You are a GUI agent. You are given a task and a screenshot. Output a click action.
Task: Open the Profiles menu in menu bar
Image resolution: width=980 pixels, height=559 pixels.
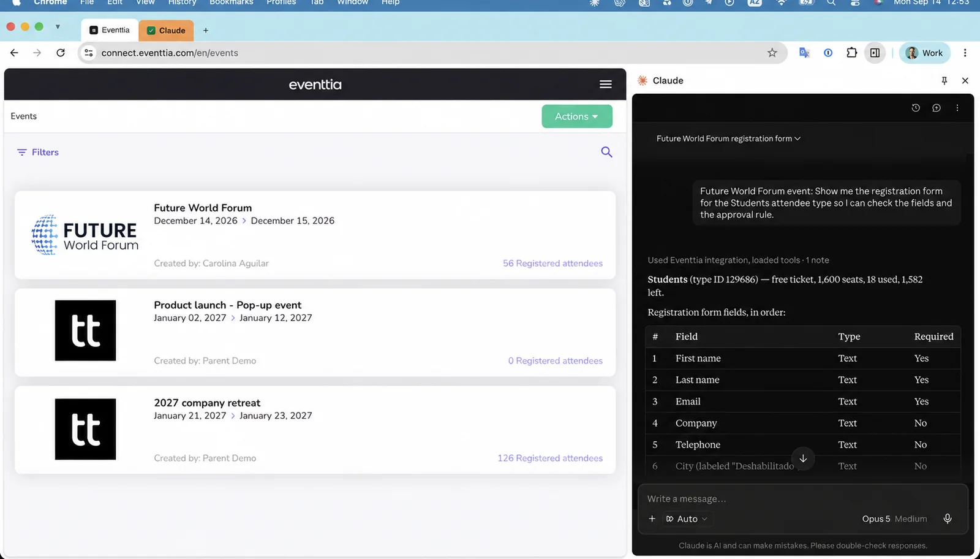281,2
